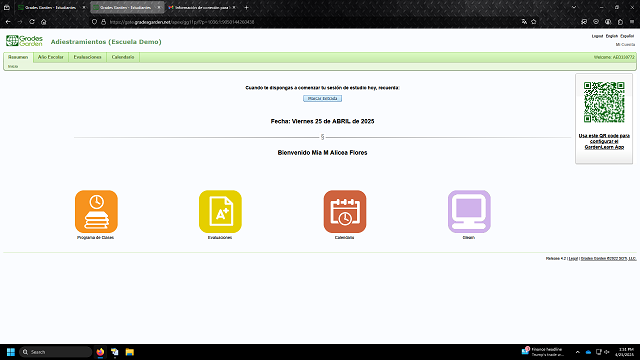640x360 pixels.
Task: Switch language to Español
Action: pos(627,36)
